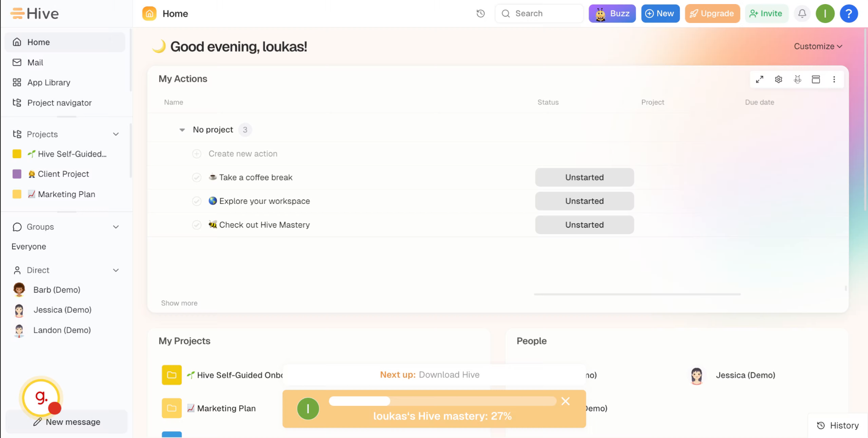The image size is (868, 438).
Task: Click Create new action field
Action: pyautogui.click(x=243, y=154)
